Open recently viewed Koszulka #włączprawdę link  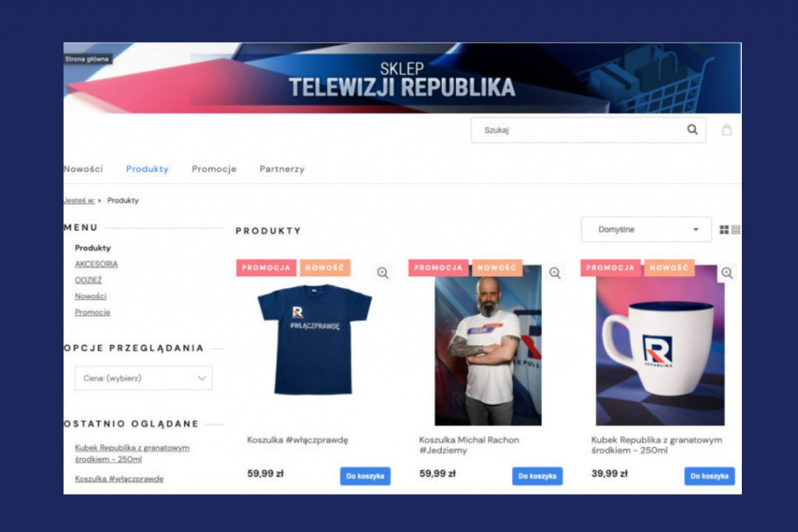119,478
